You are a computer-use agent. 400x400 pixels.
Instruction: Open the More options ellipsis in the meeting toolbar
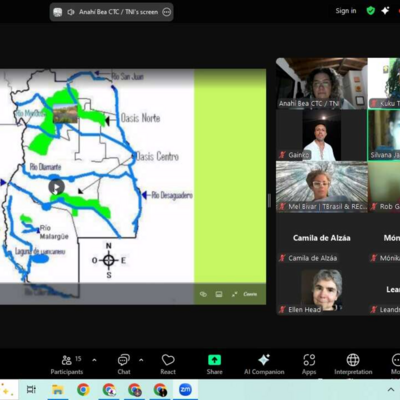pyautogui.click(x=396, y=365)
